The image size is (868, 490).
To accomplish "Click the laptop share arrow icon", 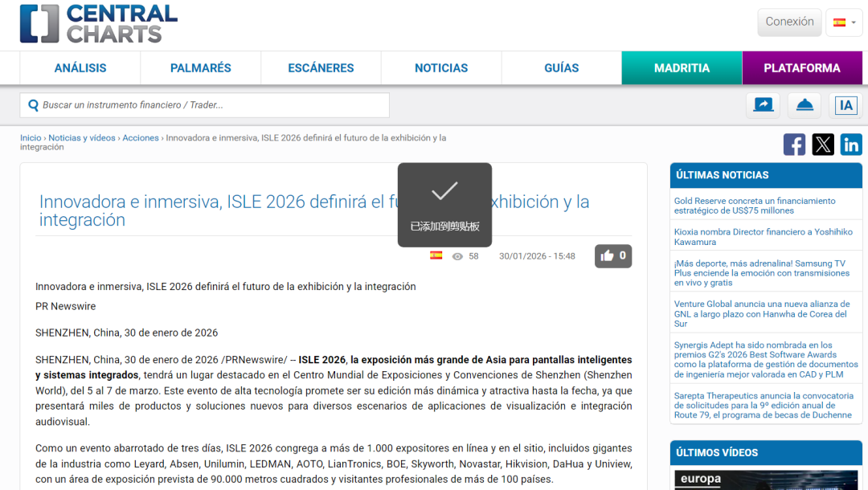I will (764, 105).
